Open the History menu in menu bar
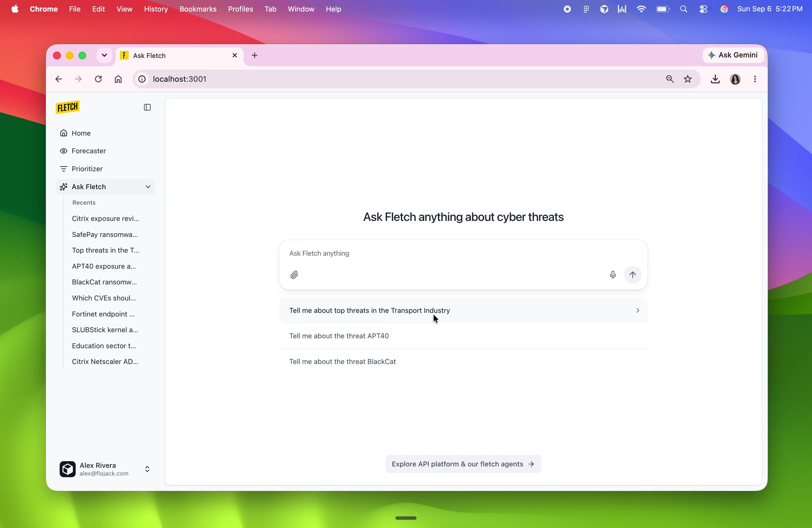The image size is (812, 528). (156, 9)
